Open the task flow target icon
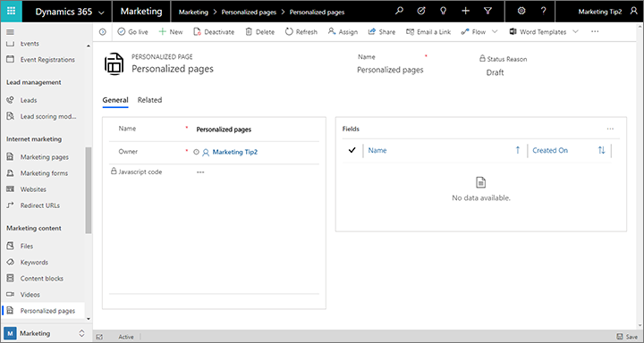The image size is (644, 343). click(421, 12)
